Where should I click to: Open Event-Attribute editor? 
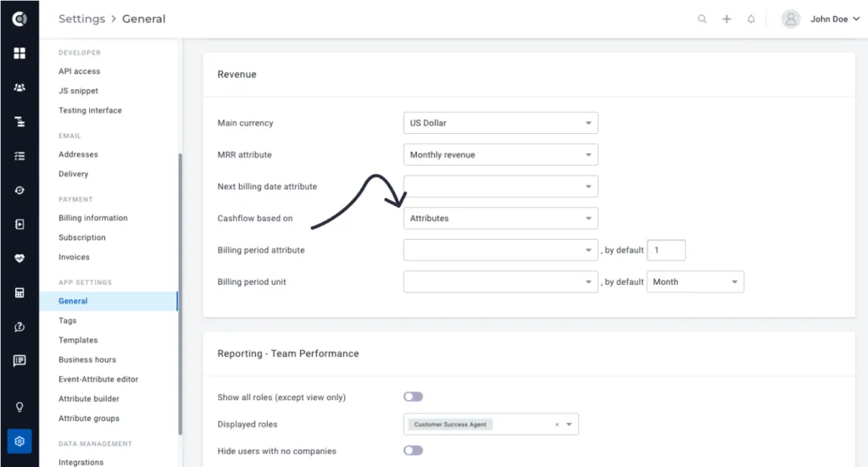[x=98, y=379]
